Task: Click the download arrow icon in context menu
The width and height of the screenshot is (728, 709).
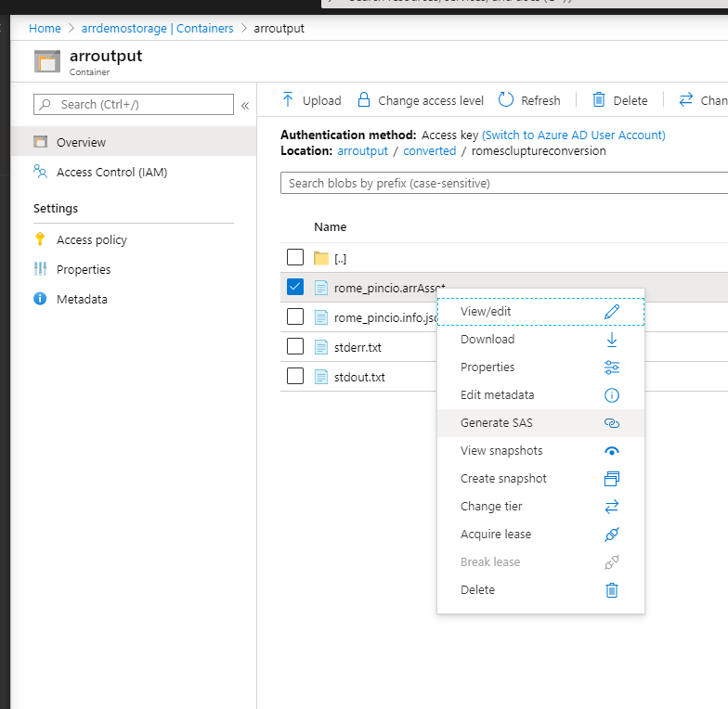Action: 612,340
